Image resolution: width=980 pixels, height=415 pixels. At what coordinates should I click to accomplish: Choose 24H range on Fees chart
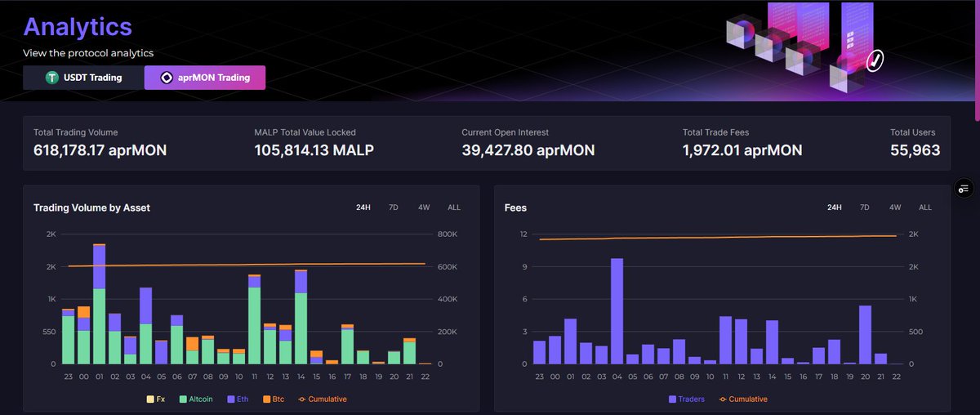click(835, 207)
